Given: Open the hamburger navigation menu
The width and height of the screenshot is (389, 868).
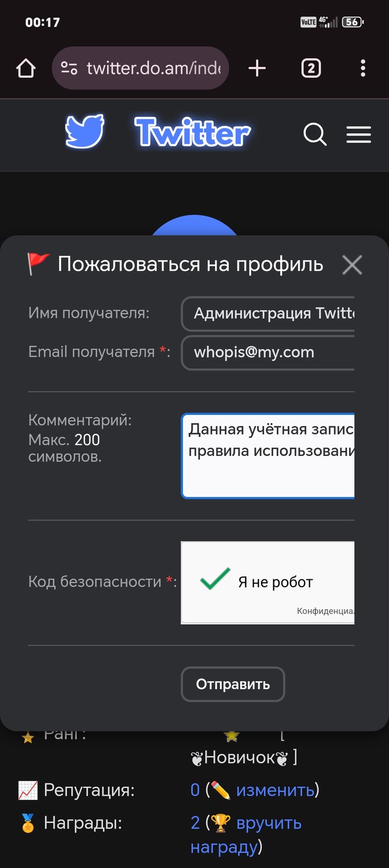Looking at the screenshot, I should 359,135.
